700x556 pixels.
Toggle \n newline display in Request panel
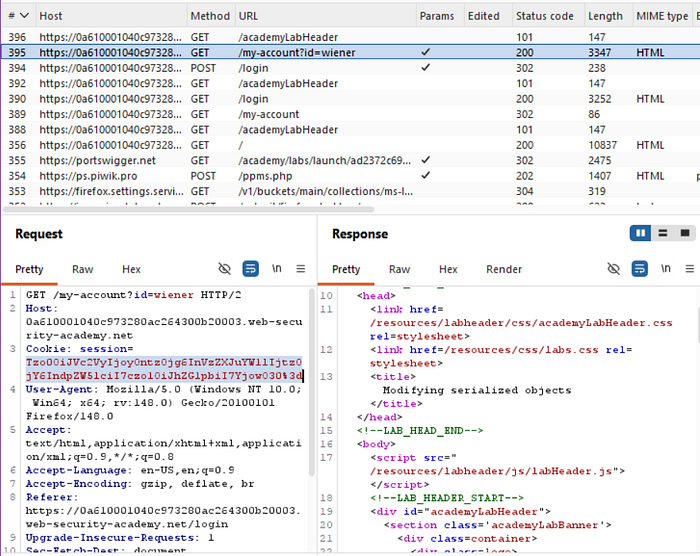pos(277,268)
